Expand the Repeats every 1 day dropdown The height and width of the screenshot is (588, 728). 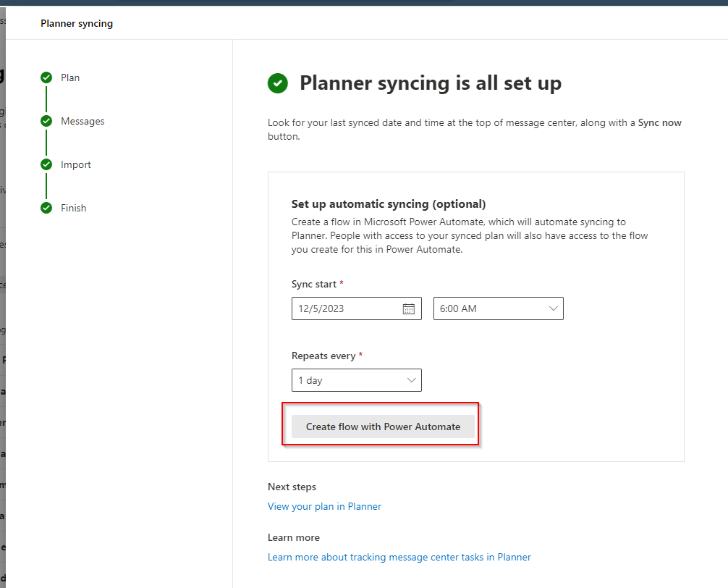pos(356,380)
